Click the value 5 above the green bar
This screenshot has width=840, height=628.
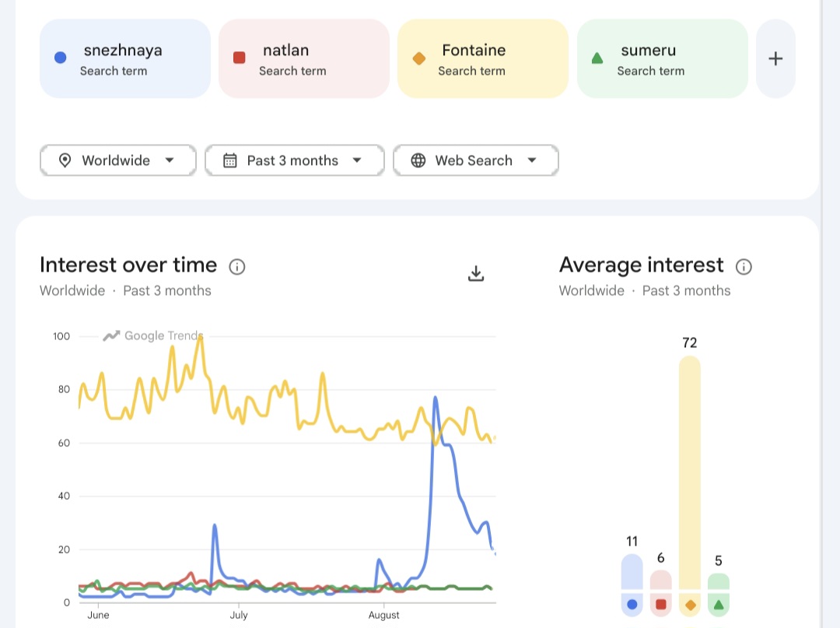(x=719, y=561)
